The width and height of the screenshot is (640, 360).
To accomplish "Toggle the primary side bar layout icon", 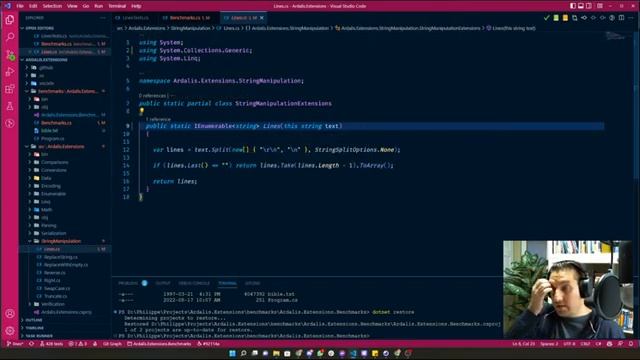I will pos(573,6).
